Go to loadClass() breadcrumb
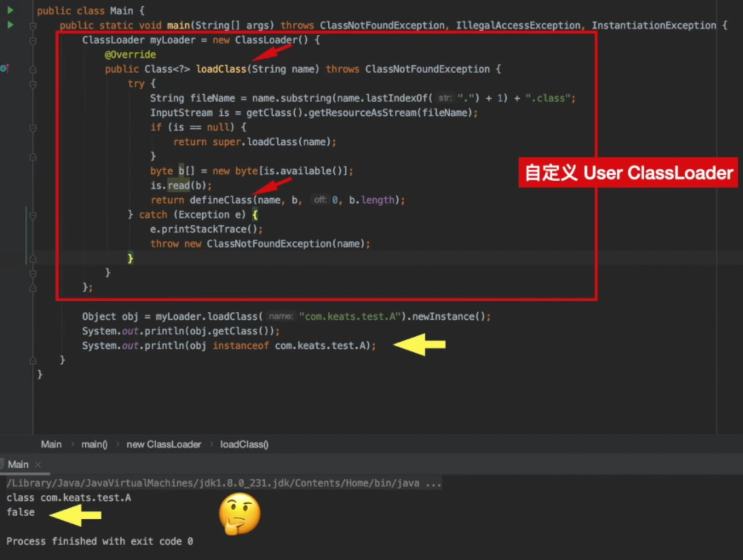Screen dimensions: 743x560 (244, 444)
